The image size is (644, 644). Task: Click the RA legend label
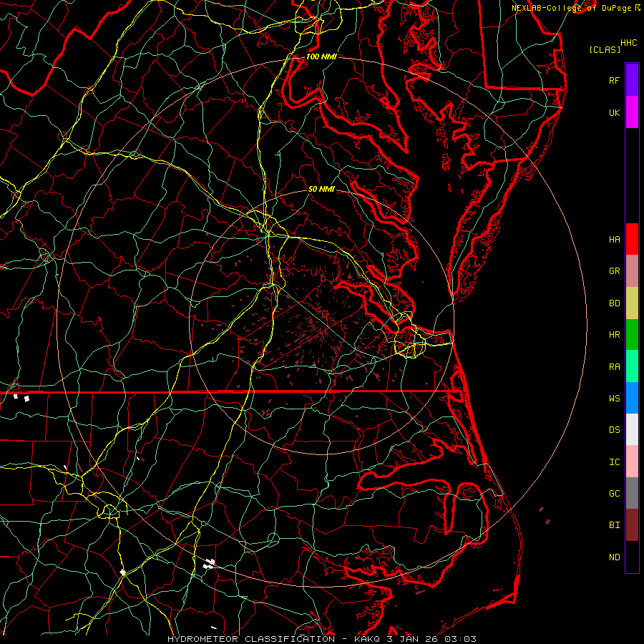pyautogui.click(x=614, y=367)
